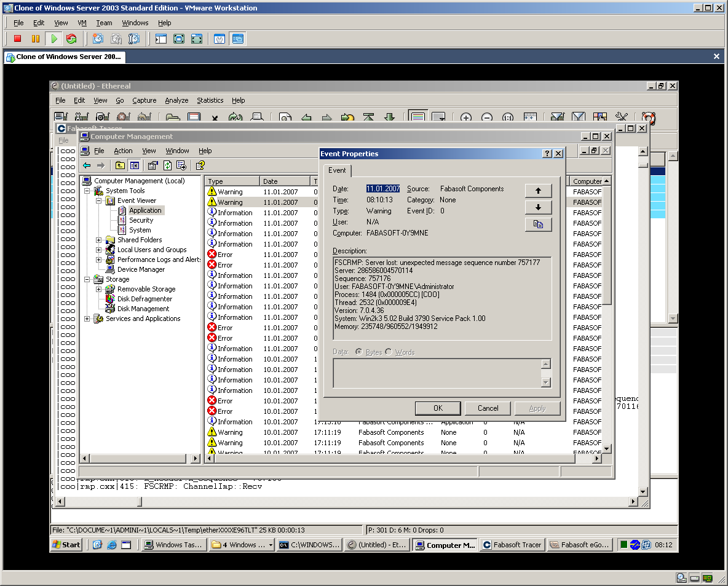
Task: Copy event details to clipboard button
Action: pyautogui.click(x=538, y=224)
